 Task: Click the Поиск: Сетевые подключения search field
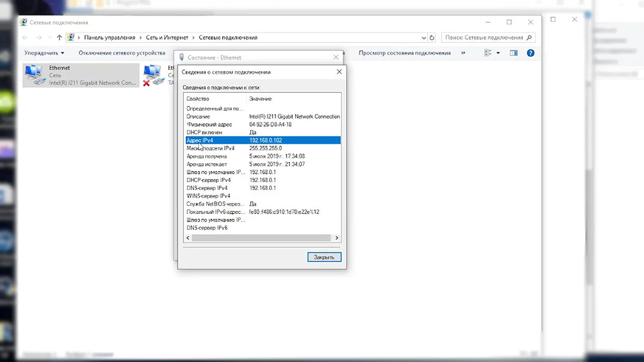click(x=483, y=38)
